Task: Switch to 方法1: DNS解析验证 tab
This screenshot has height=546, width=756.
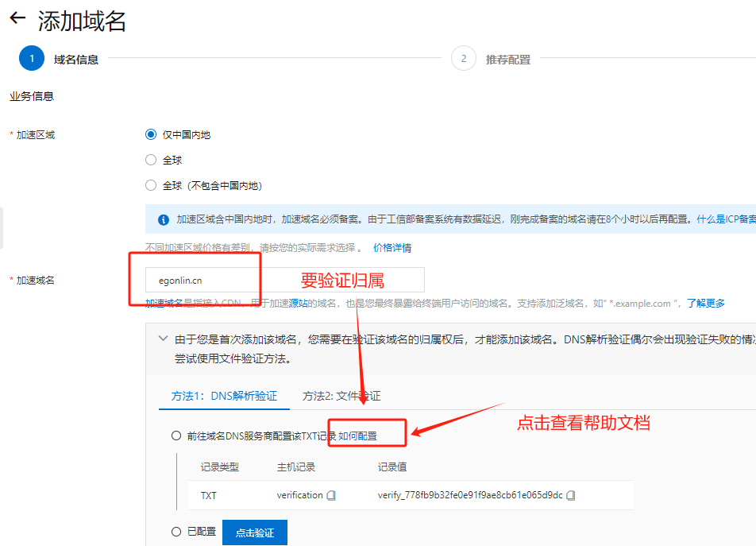Action: coord(224,396)
